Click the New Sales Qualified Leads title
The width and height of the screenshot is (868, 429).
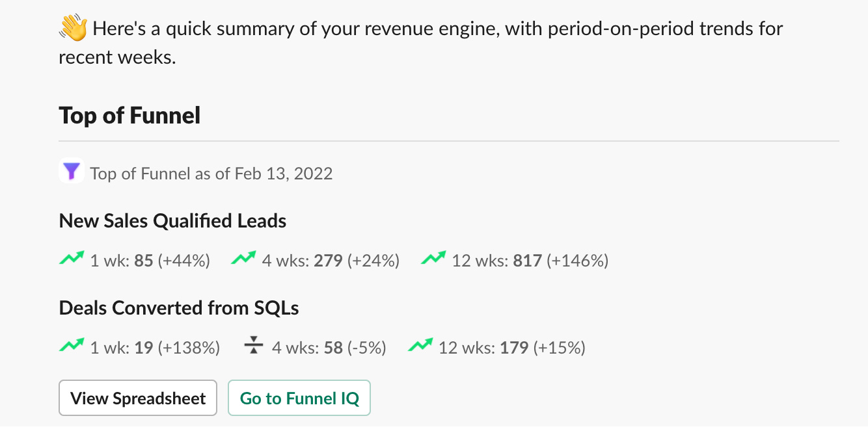point(172,221)
